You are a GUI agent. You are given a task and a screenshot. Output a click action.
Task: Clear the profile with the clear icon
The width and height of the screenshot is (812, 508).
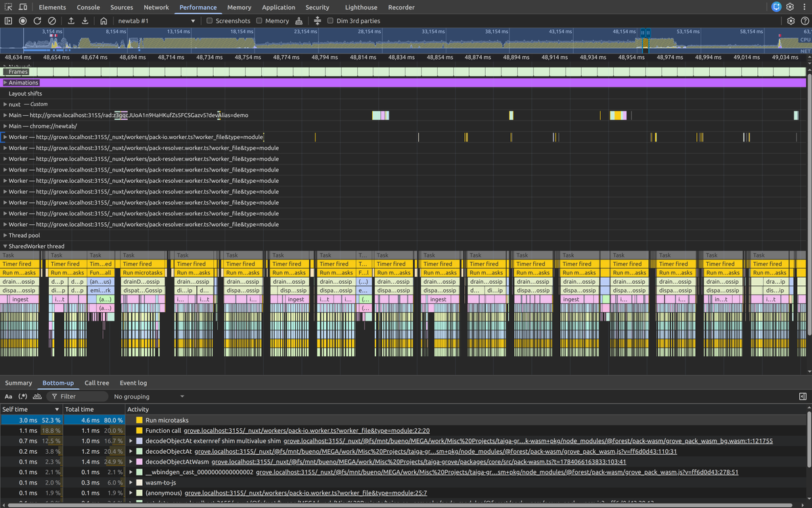(52, 21)
